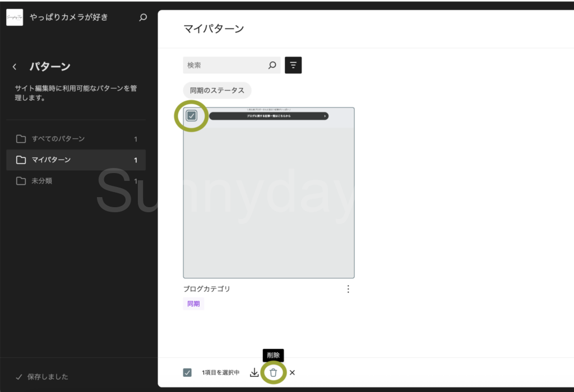Viewport: 574px width, 392px height.
Task: Open the 未分類 category
Action: tap(43, 181)
